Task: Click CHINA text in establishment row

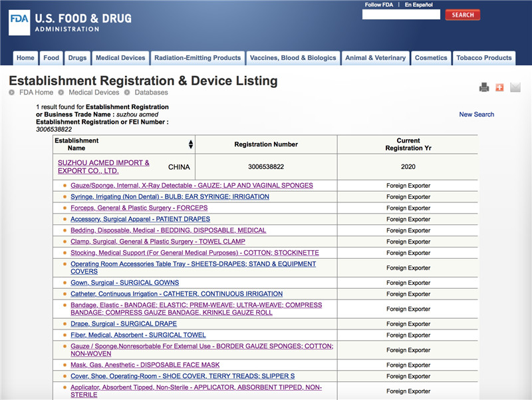Action: point(179,167)
